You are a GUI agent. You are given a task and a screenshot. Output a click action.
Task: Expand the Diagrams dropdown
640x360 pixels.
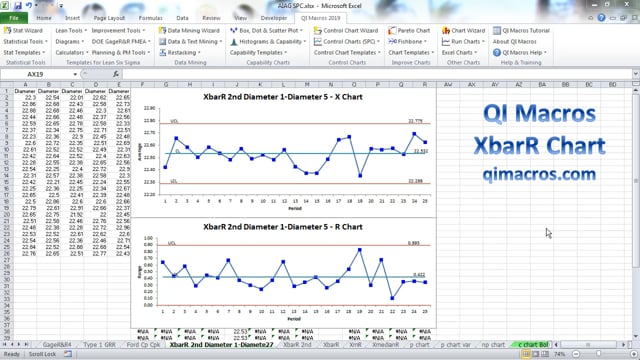tap(69, 42)
